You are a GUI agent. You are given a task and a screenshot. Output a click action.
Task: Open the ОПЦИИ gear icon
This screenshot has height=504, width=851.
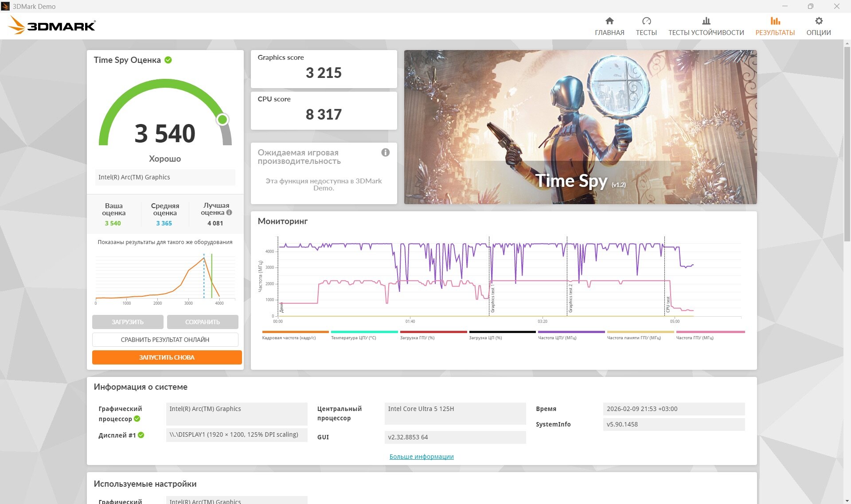coord(819,21)
